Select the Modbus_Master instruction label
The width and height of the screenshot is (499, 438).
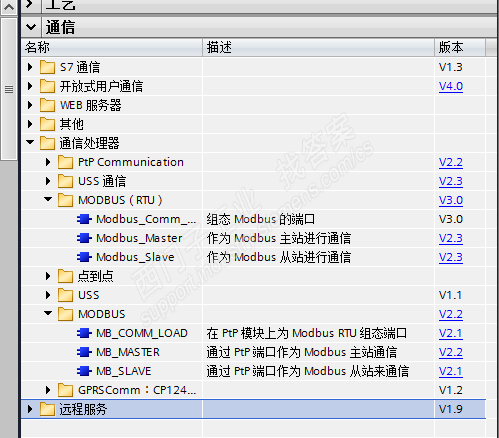coord(139,238)
